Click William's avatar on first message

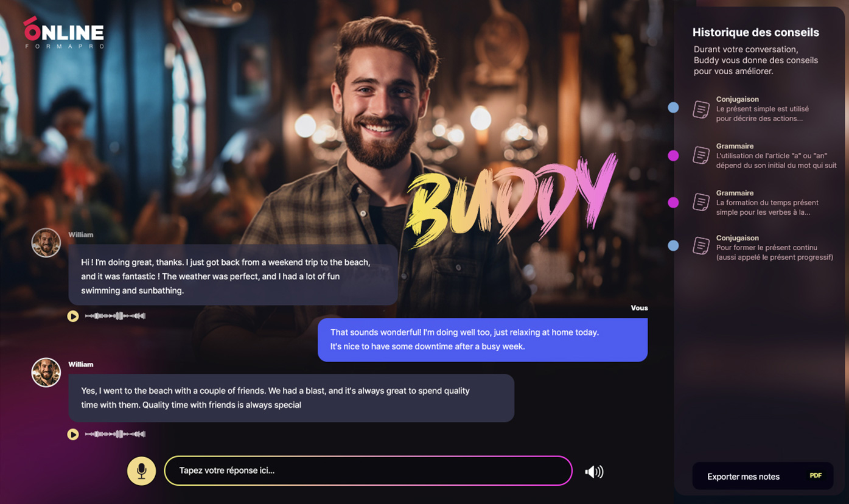point(46,243)
